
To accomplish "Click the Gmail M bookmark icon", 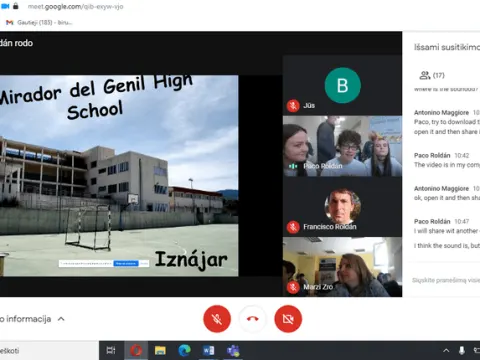I will click(x=10, y=22).
